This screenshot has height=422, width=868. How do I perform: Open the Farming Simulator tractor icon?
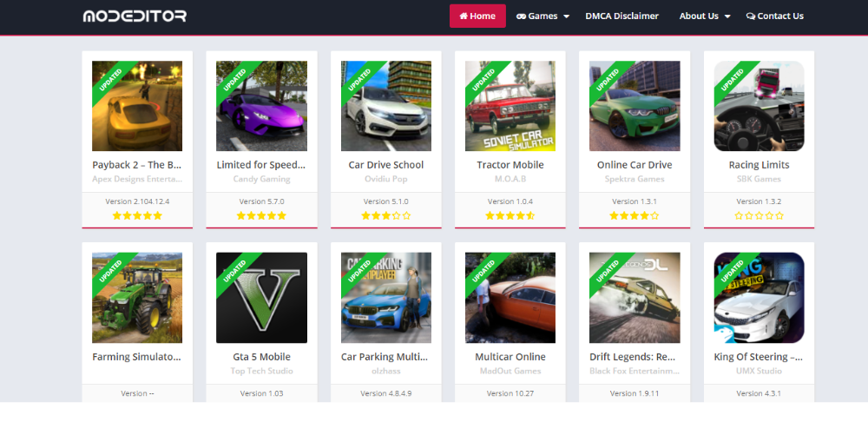point(137,298)
